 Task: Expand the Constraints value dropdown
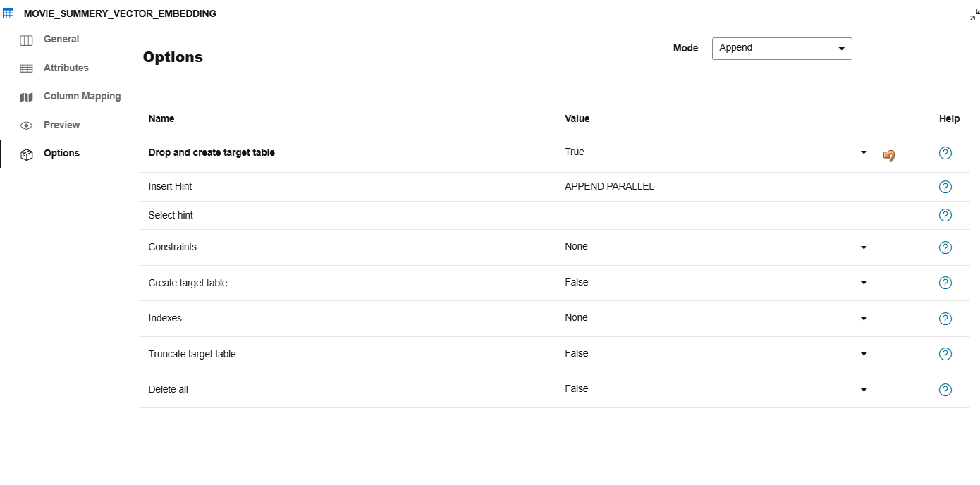point(864,247)
